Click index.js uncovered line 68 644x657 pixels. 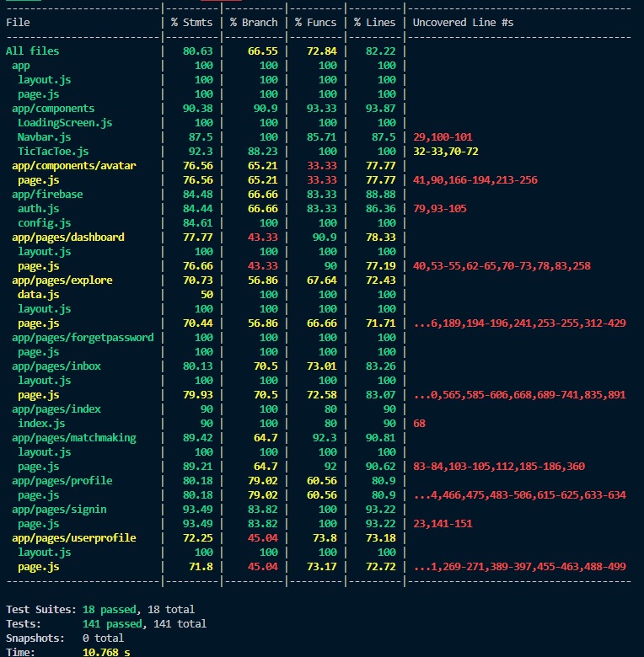point(419,423)
